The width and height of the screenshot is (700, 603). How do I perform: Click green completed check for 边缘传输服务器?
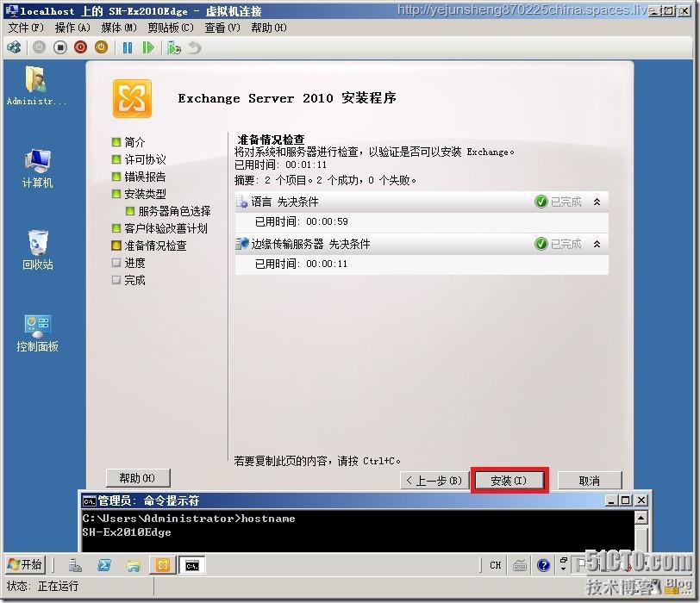(x=541, y=244)
